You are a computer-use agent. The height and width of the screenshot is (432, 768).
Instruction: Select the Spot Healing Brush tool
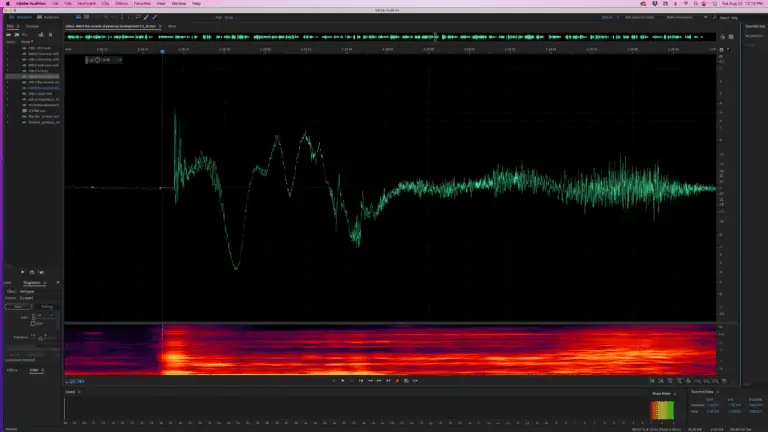point(154,17)
